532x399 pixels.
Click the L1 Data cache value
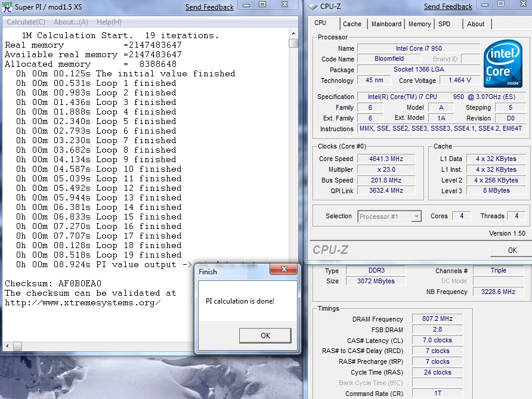point(496,159)
